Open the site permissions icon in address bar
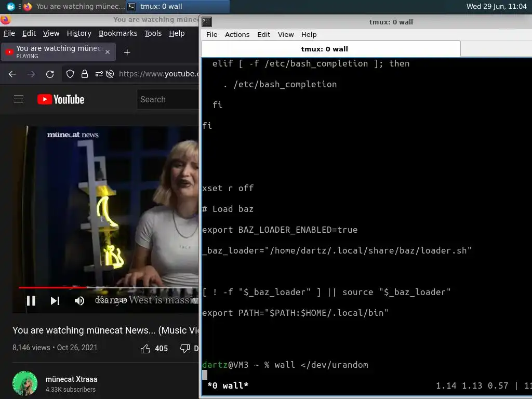The image size is (532, 399). point(99,74)
